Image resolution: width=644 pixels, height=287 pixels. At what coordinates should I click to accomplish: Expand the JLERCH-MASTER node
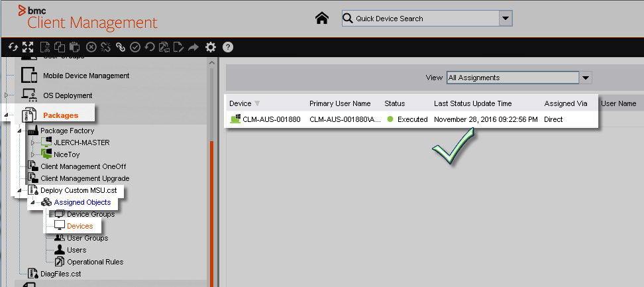33,143
